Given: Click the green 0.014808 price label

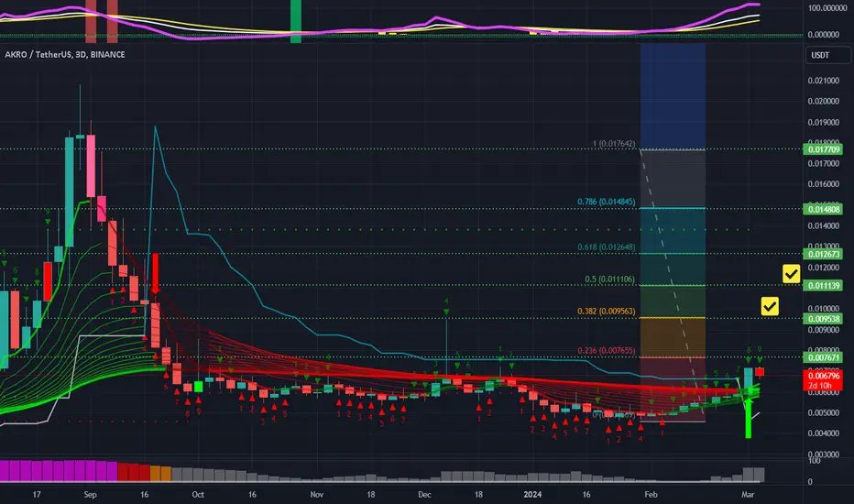Looking at the screenshot, I should pos(822,209).
